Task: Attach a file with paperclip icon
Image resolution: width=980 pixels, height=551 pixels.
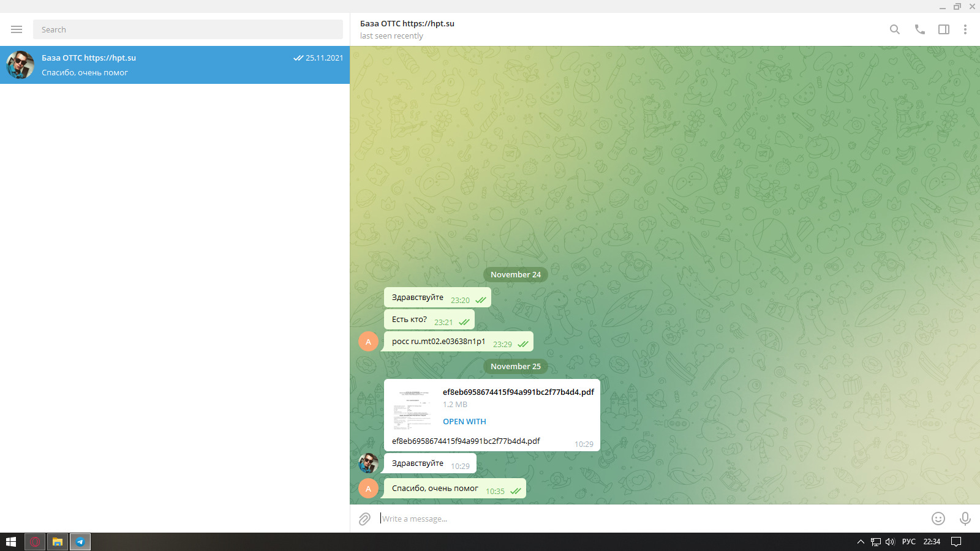Action: point(364,519)
